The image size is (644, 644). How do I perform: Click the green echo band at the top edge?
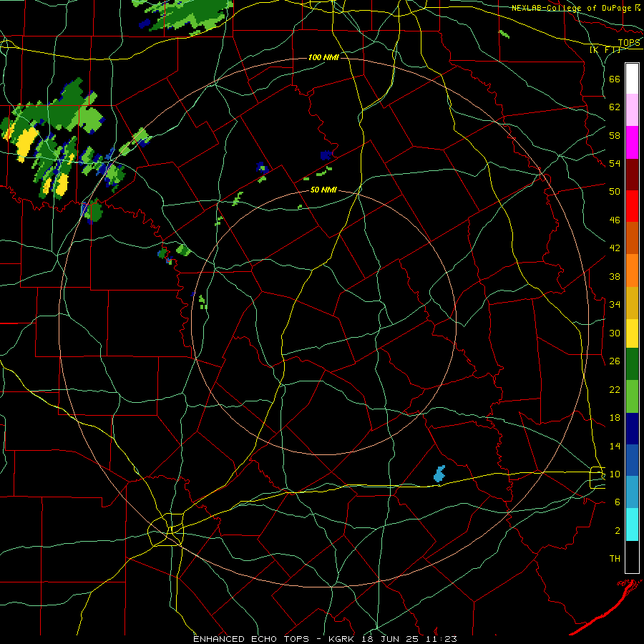pyautogui.click(x=185, y=15)
